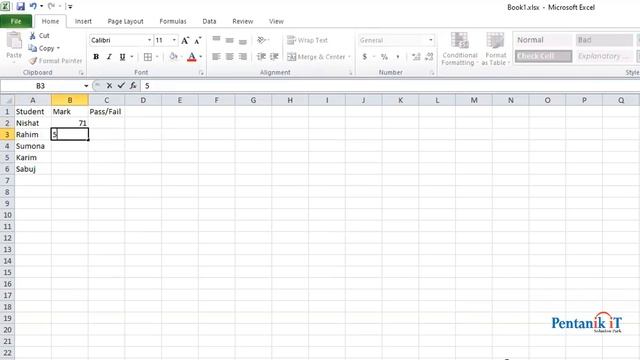Image resolution: width=640 pixels, height=360 pixels.
Task: Click in the formula bar input
Action: coord(390,86)
